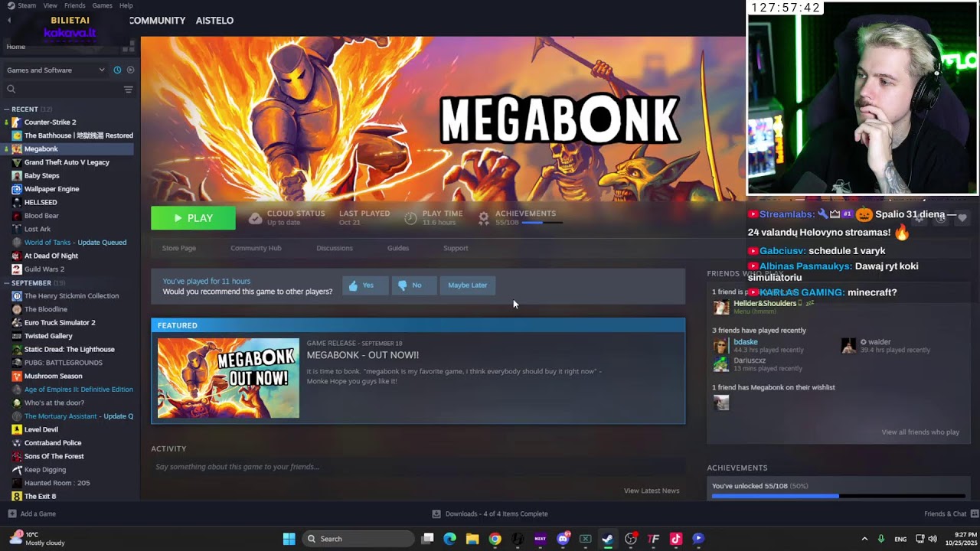Open Discord from the taskbar
Viewport: 980px width, 551px height.
563,539
